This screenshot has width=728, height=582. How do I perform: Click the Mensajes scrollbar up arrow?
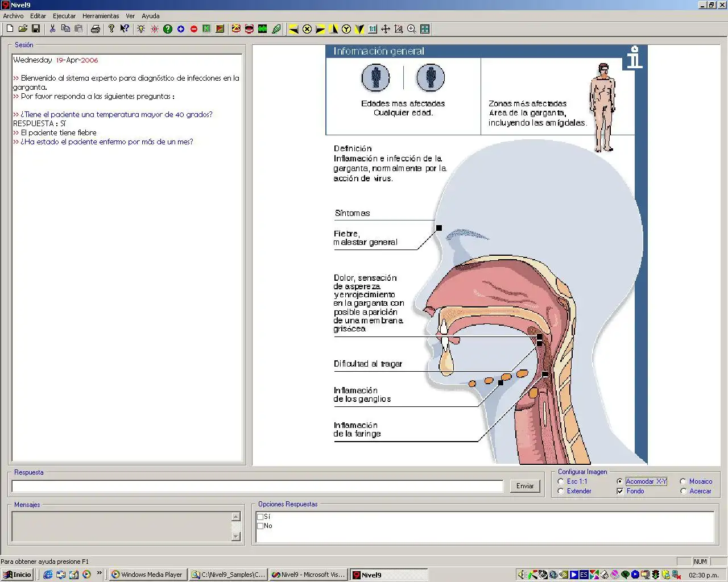coord(236,517)
